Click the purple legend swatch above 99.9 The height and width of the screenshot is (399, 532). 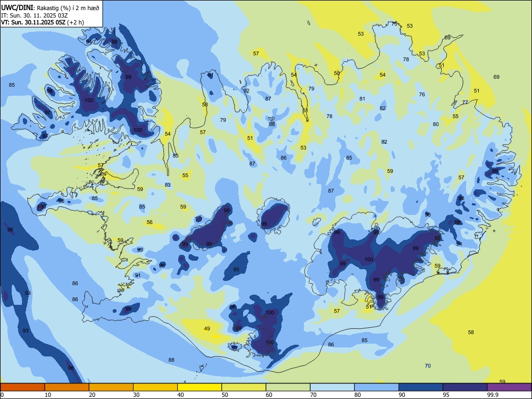(x=509, y=387)
